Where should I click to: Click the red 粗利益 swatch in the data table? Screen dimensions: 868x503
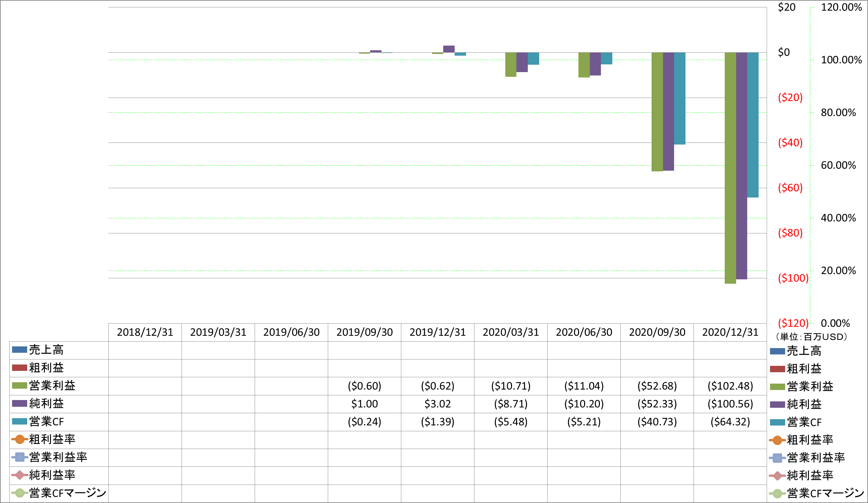(19, 368)
